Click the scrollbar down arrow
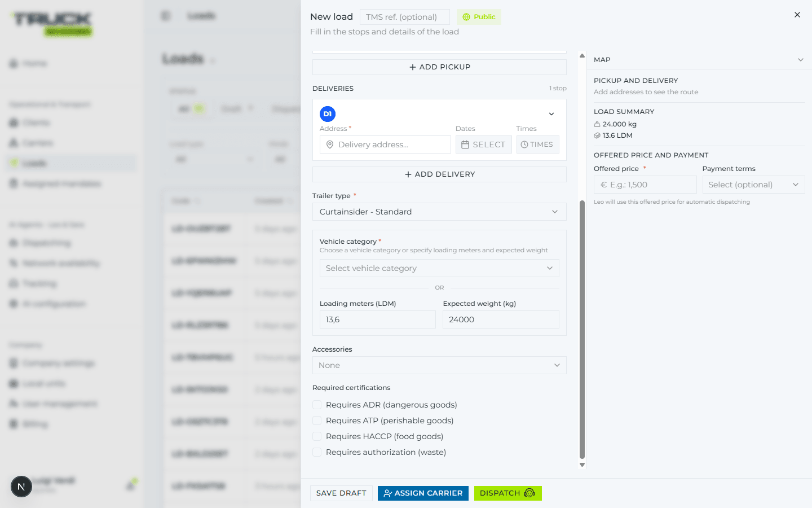The height and width of the screenshot is (508, 812). (582, 465)
